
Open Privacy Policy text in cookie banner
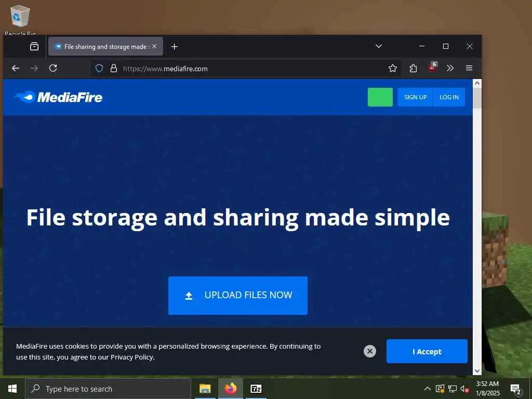click(132, 357)
